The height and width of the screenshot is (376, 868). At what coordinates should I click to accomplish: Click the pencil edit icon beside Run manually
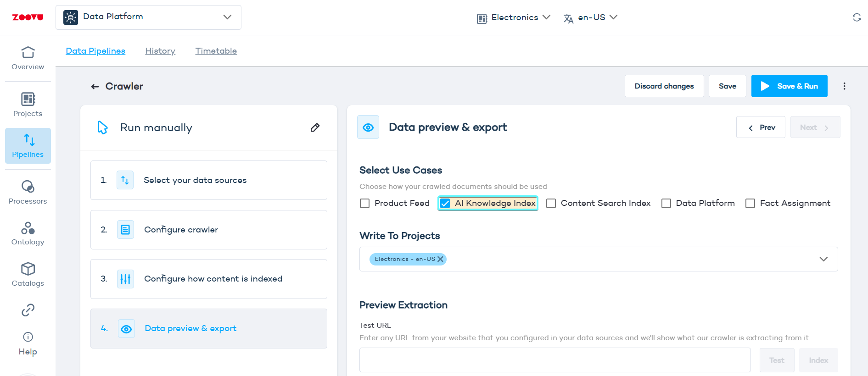[x=315, y=127]
